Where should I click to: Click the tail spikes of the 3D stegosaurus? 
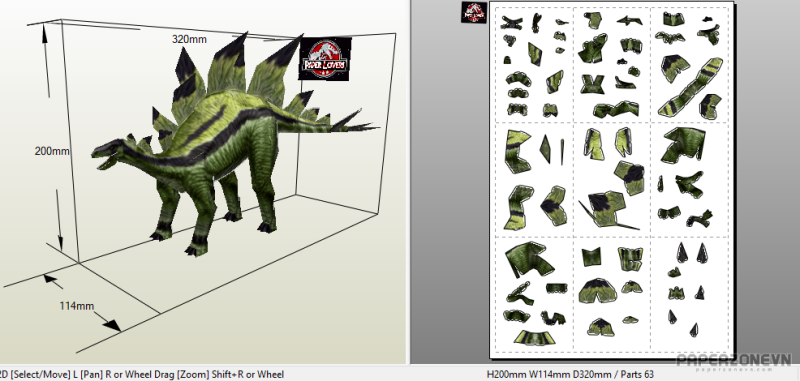click(353, 121)
